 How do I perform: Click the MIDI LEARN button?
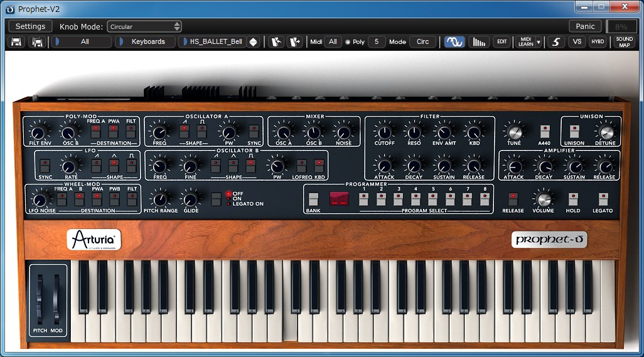525,42
